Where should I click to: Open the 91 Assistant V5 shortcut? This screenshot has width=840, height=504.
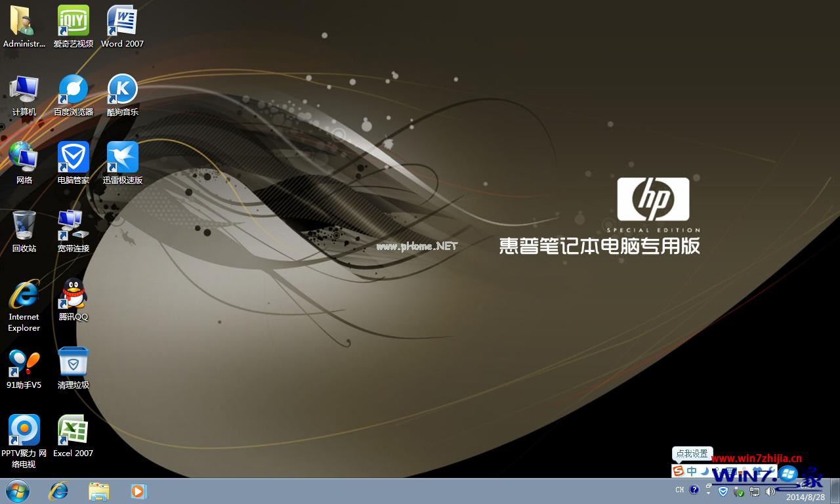click(x=24, y=369)
